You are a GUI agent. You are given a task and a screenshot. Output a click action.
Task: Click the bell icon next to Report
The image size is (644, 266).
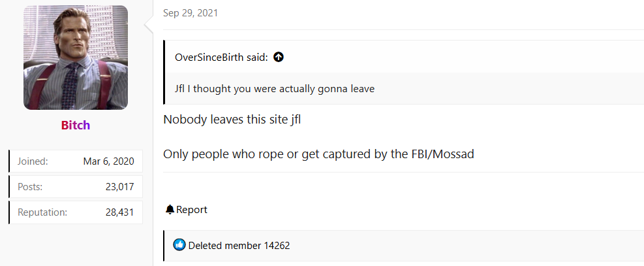tap(170, 210)
